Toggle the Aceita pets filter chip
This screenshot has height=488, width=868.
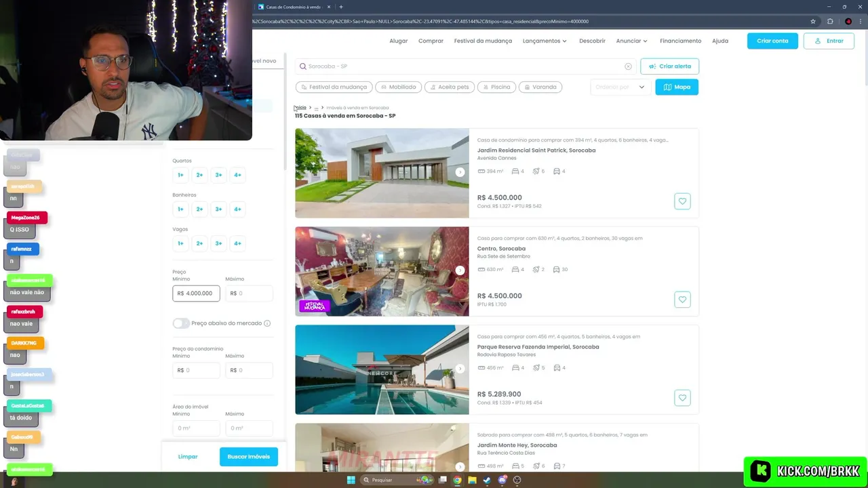449,87
